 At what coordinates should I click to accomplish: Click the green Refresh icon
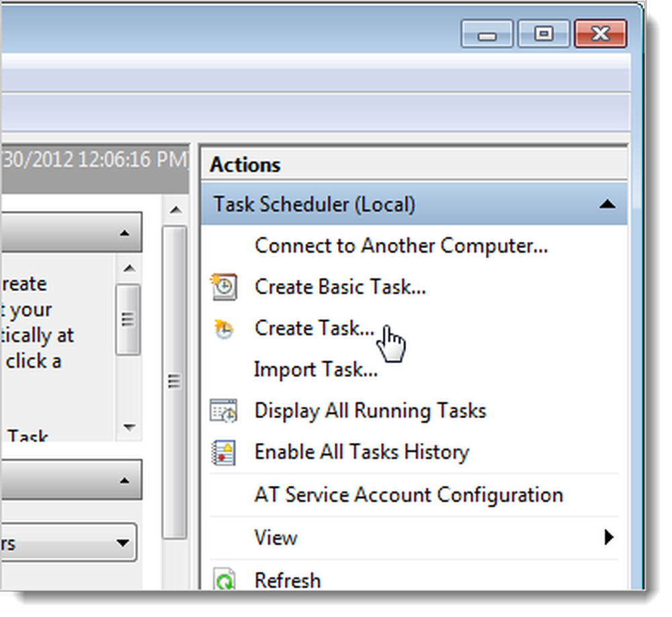224,579
